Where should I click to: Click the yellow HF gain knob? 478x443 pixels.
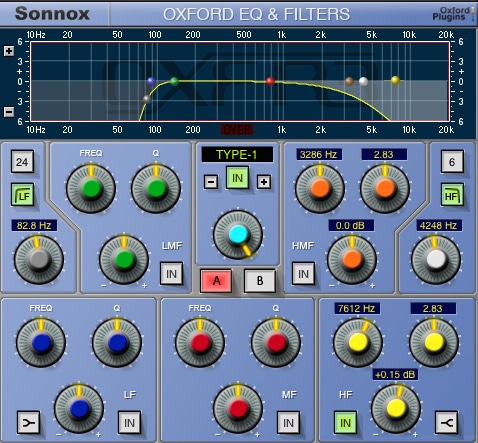click(396, 409)
